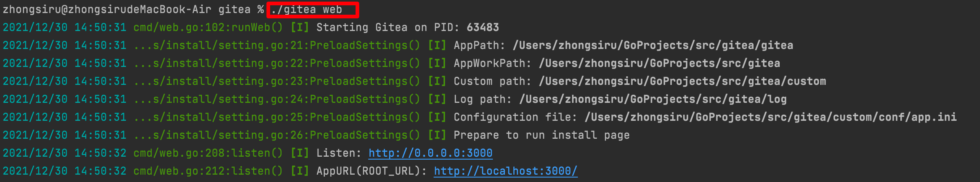Click the Log path value ending in /log
The height and width of the screenshot is (182, 980).
coord(653,99)
